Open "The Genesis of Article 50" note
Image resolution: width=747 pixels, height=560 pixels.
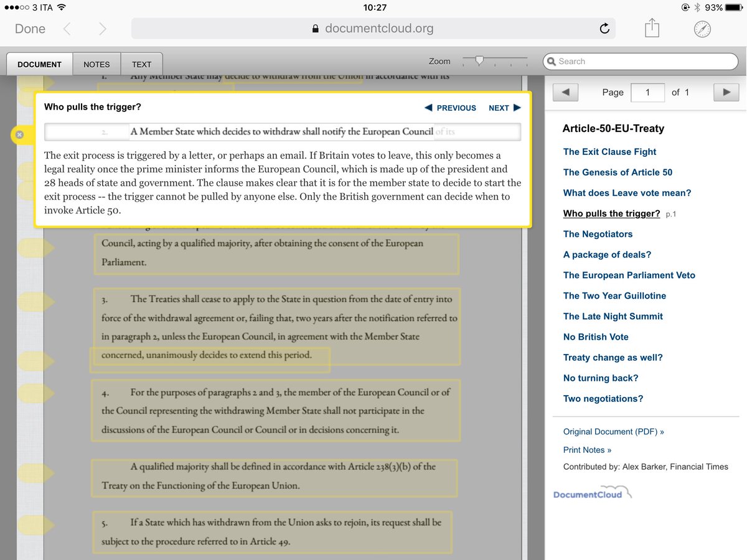pos(618,172)
